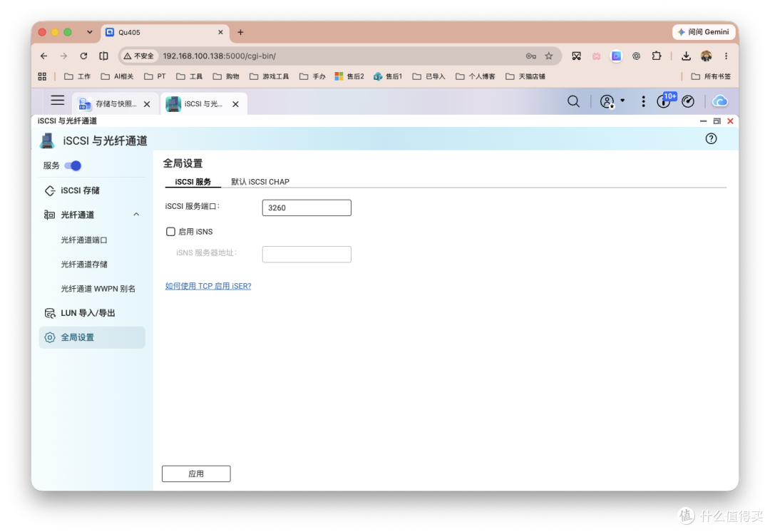
Task: Open the saved password key icon
Action: 531,56
